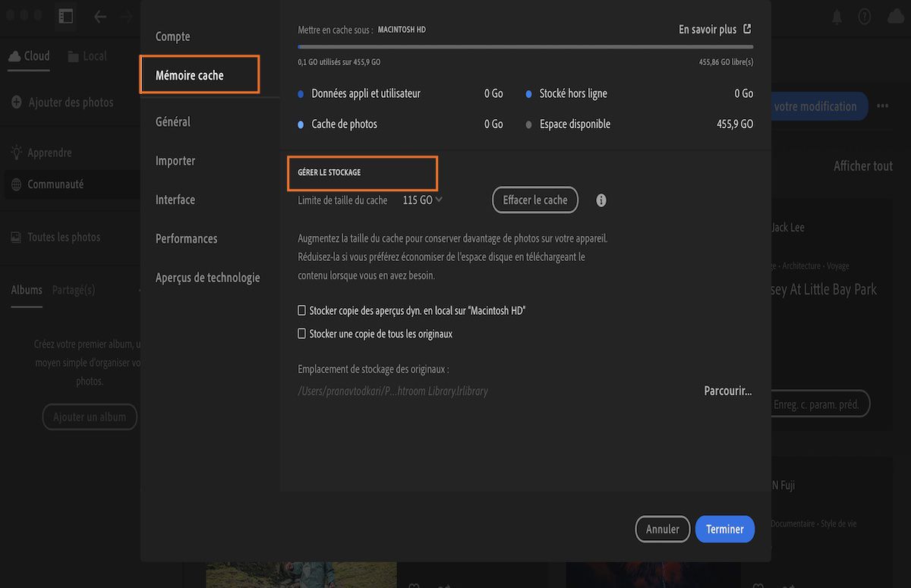Open help using the question mark icon

[864, 15]
